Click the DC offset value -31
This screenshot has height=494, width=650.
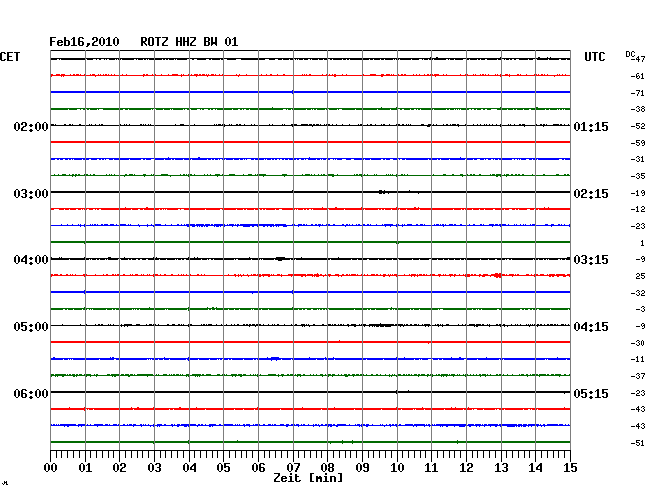tap(638, 159)
